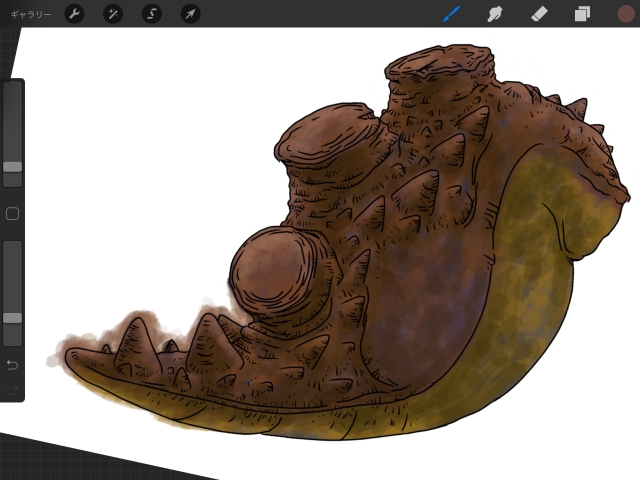The width and height of the screenshot is (640, 480).
Task: Open the Actions wrench menu
Action: [x=74, y=14]
